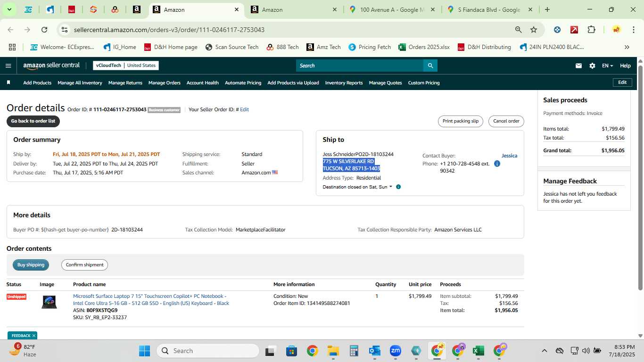Open the Seller Central hamburger menu

8,66
